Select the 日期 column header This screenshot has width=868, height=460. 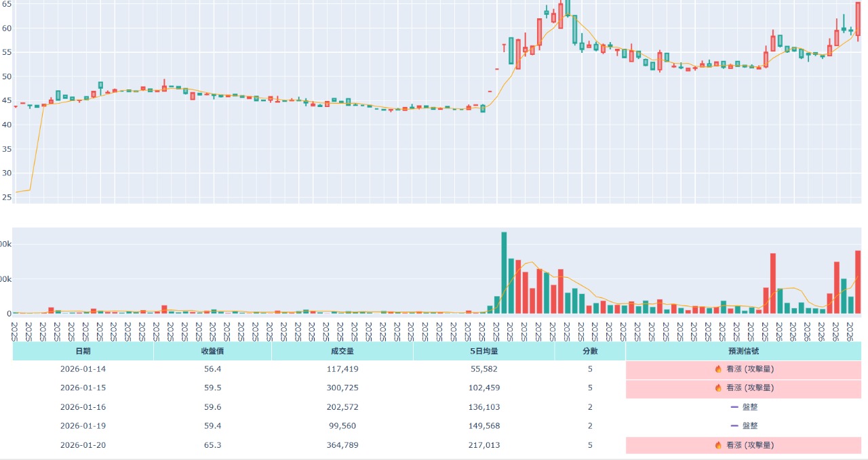point(83,351)
